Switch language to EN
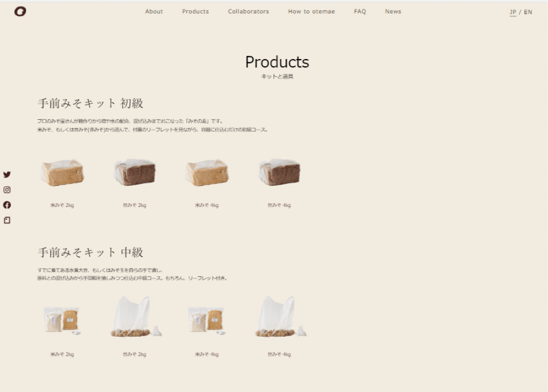 click(528, 12)
